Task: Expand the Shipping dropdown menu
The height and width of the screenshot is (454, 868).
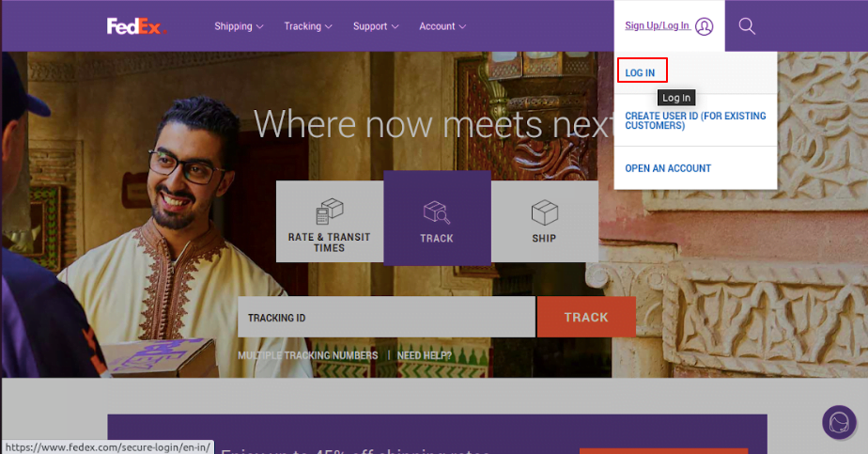Action: [x=239, y=26]
